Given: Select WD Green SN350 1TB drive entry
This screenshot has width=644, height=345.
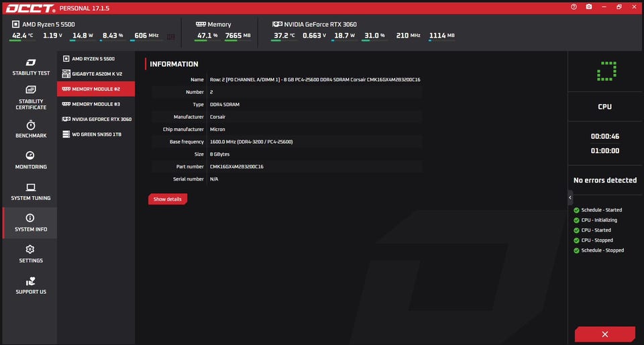Looking at the screenshot, I should (96, 134).
